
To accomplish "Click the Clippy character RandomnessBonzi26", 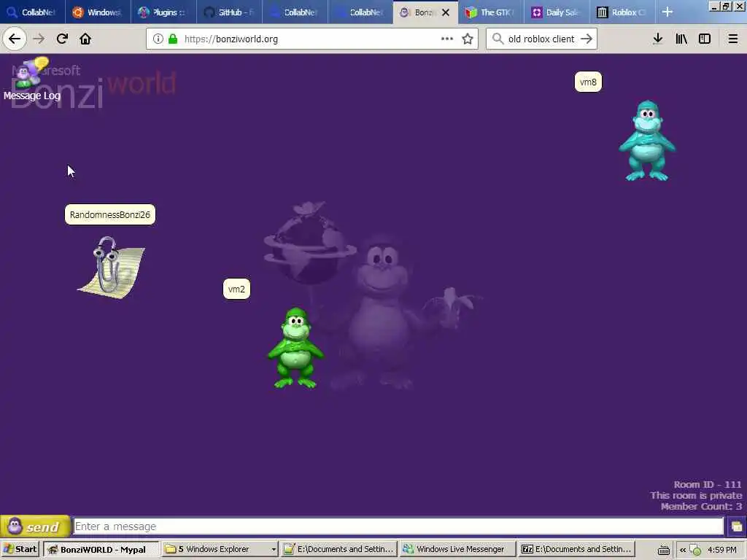I will pos(111,268).
